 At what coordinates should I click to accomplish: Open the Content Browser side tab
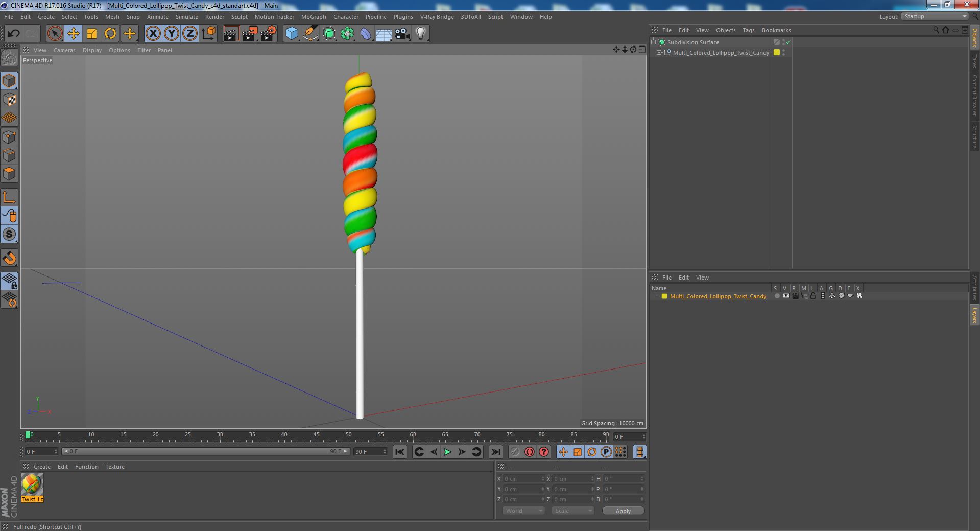974,95
